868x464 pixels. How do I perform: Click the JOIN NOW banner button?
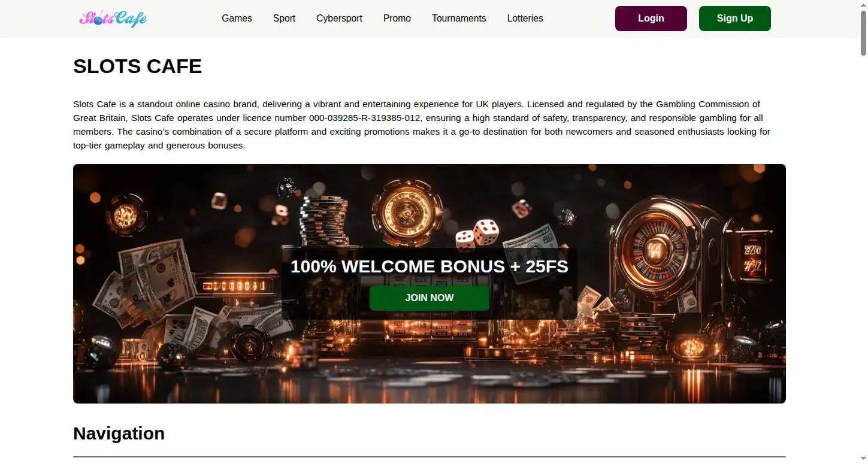[x=429, y=298]
